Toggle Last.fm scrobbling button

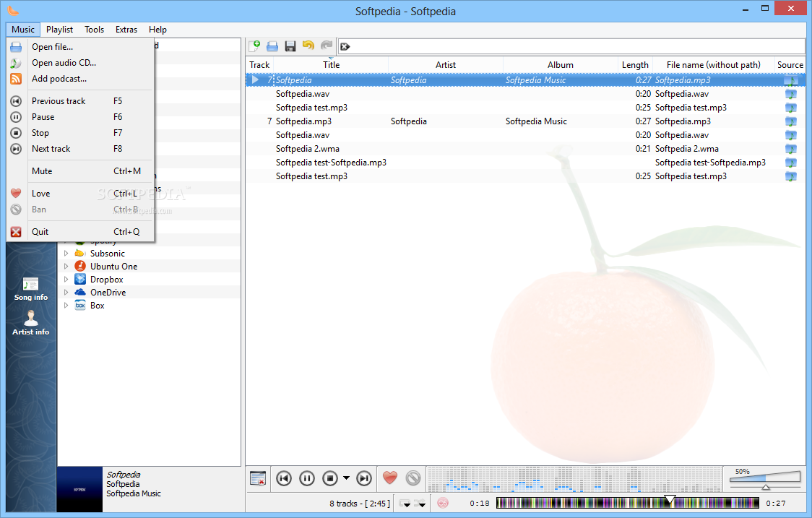click(443, 503)
